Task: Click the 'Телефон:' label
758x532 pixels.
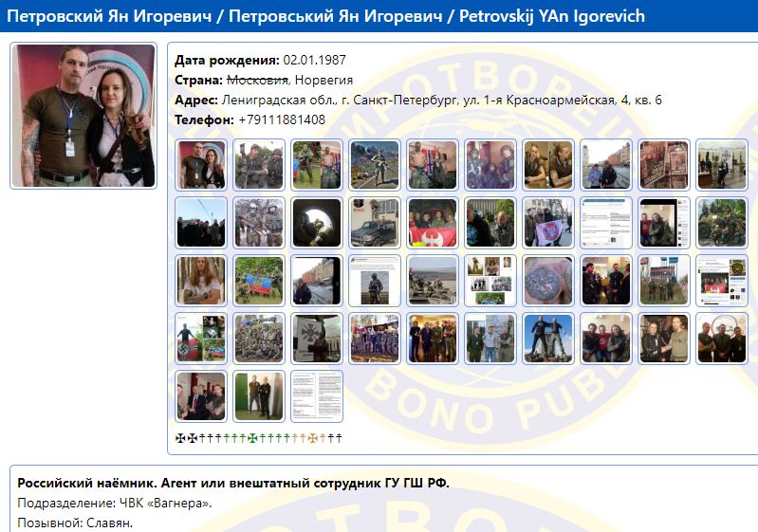Action: pos(204,119)
